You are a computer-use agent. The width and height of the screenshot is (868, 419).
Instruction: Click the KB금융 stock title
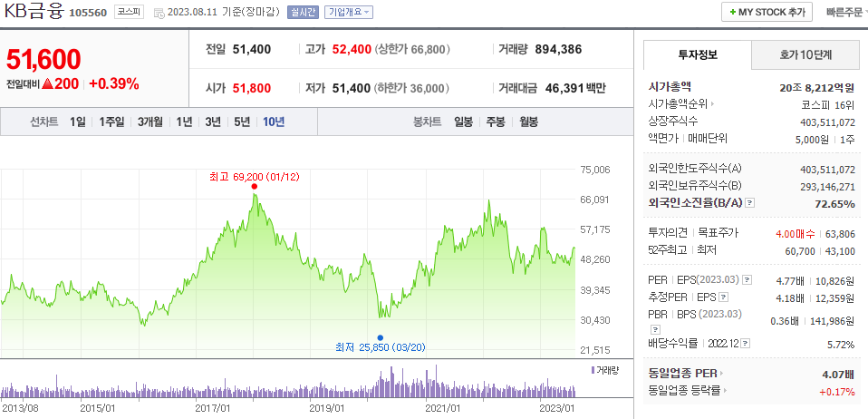34,11
